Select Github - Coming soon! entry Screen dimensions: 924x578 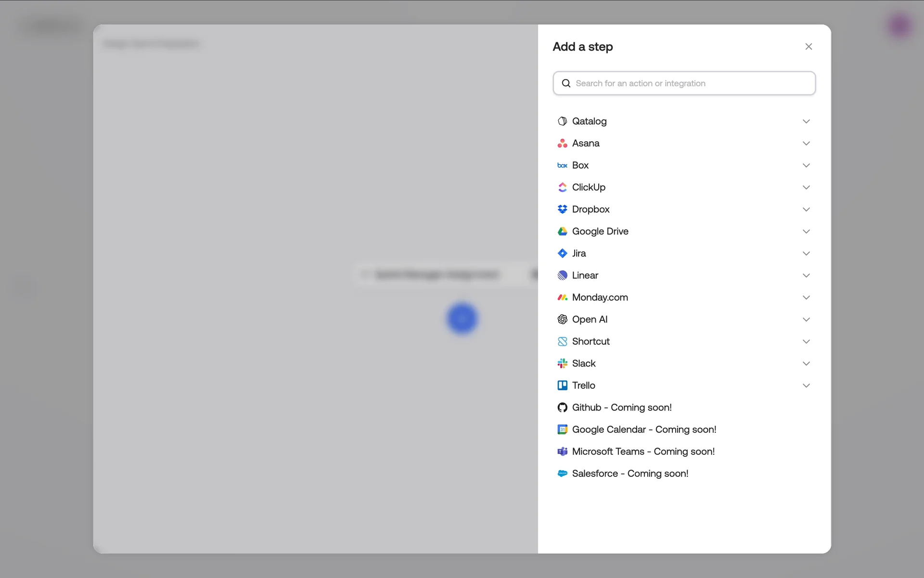click(x=621, y=407)
